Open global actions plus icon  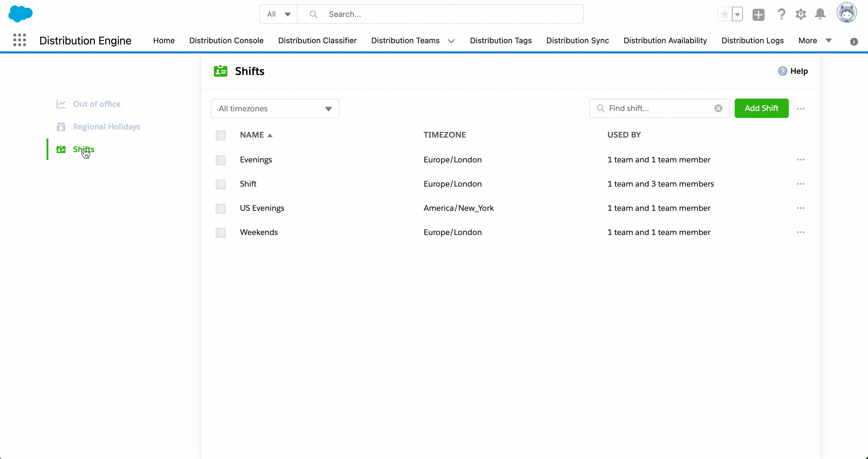click(758, 15)
